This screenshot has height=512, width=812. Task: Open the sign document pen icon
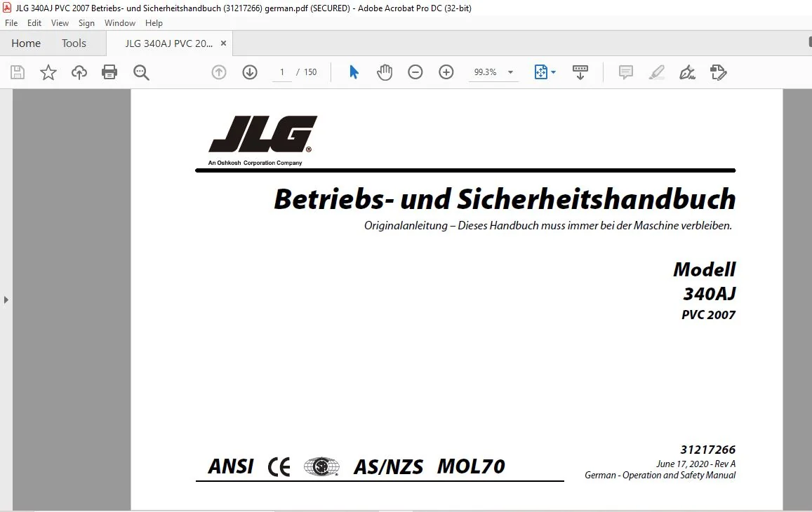[687, 72]
